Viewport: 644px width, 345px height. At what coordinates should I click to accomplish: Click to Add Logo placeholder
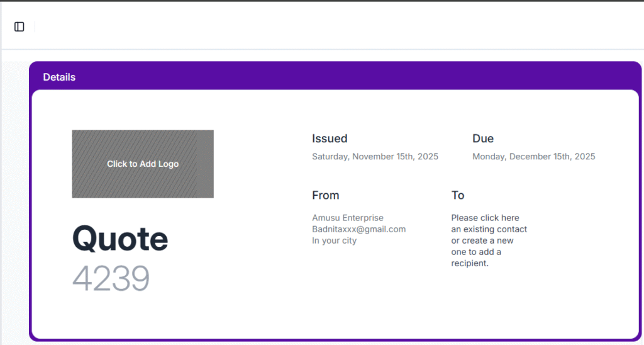pos(143,164)
